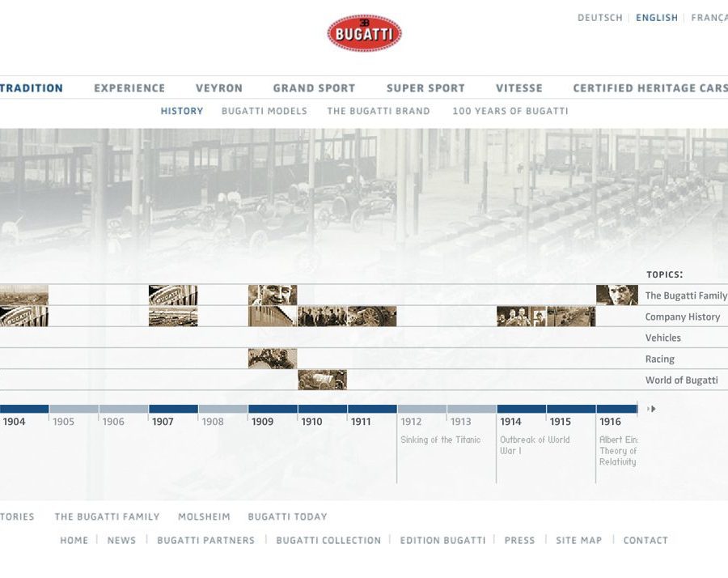This screenshot has height=578, width=728.
Task: Jump to year 1908 on timeline
Action: point(213,422)
